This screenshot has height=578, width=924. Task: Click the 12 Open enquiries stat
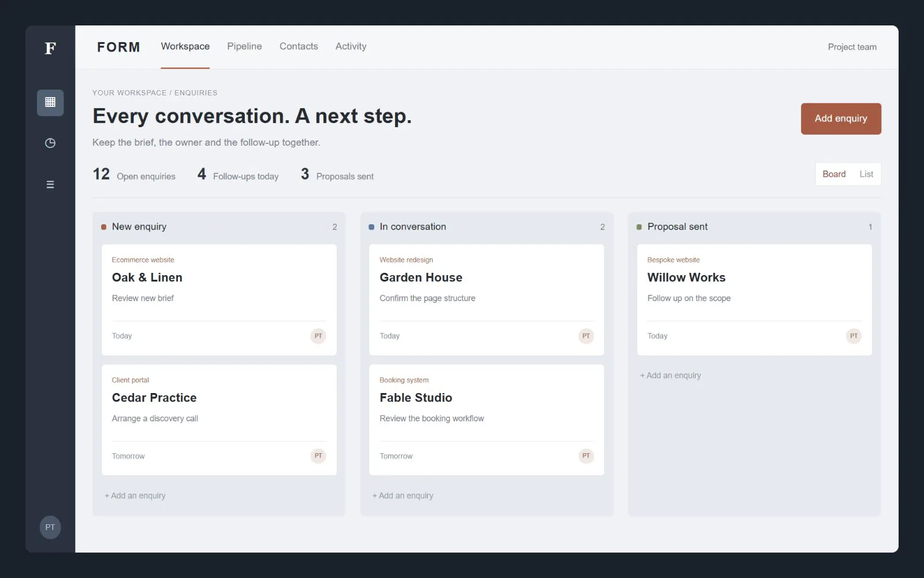point(134,175)
